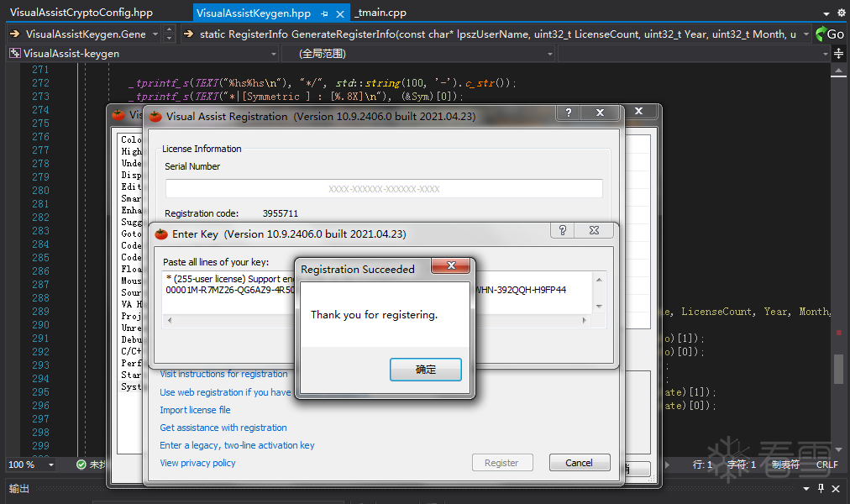Click the Register button

[502, 463]
